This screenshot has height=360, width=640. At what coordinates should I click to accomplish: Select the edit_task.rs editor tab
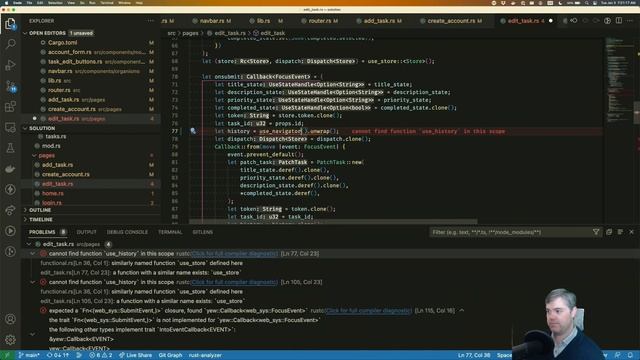(523, 21)
